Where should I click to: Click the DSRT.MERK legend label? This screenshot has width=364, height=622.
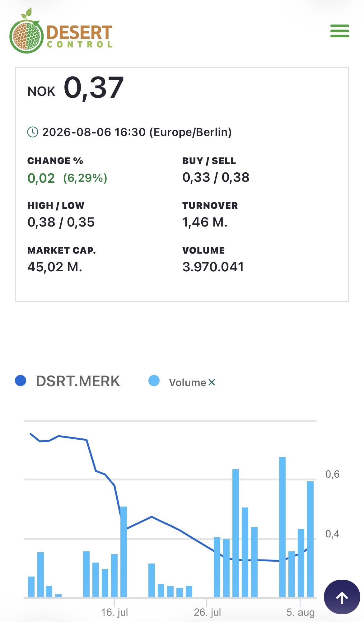pyautogui.click(x=78, y=381)
